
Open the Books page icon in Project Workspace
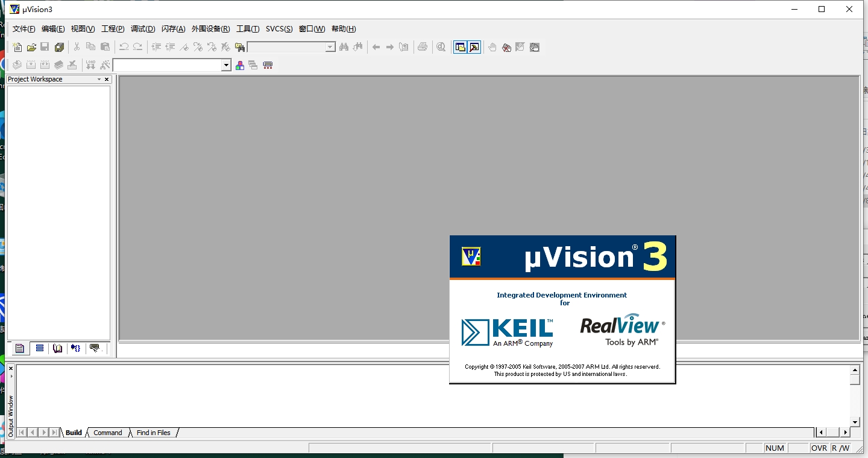point(57,348)
